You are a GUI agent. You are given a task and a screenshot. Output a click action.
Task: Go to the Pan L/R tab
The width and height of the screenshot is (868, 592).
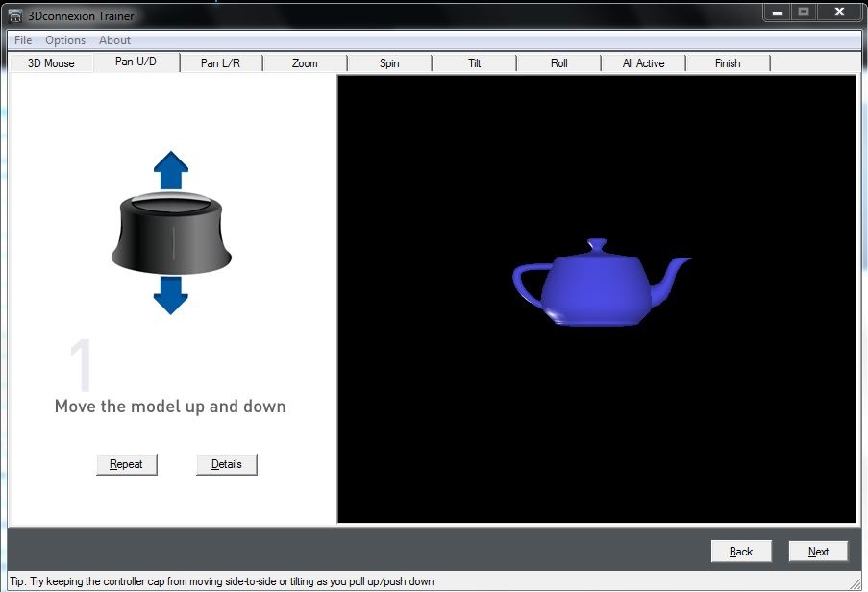pos(220,63)
